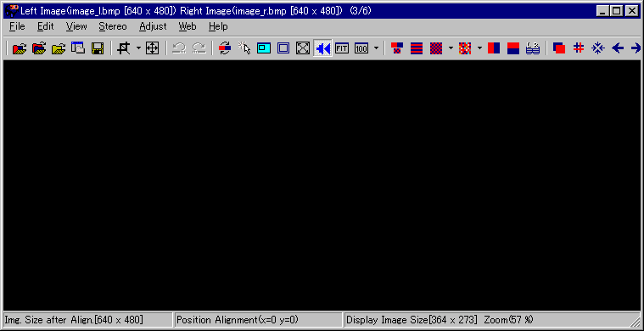This screenshot has height=331, width=644.
Task: Click the undo arrow icon
Action: tap(179, 48)
